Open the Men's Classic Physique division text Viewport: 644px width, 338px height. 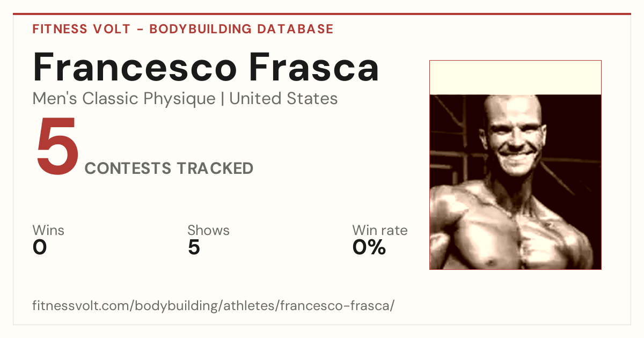(x=124, y=99)
